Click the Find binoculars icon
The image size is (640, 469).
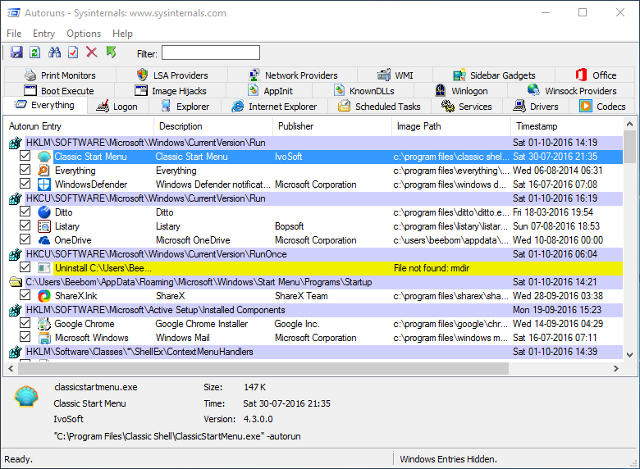(x=54, y=52)
